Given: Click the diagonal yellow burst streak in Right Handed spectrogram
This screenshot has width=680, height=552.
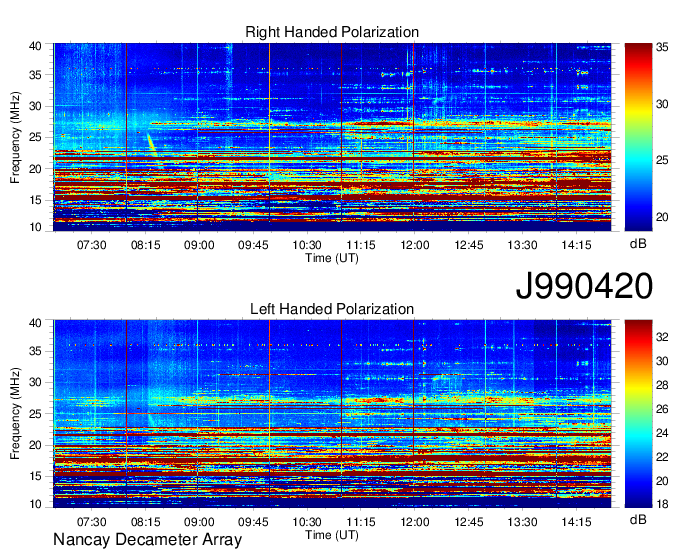Looking at the screenshot, I should pyautogui.click(x=152, y=145).
